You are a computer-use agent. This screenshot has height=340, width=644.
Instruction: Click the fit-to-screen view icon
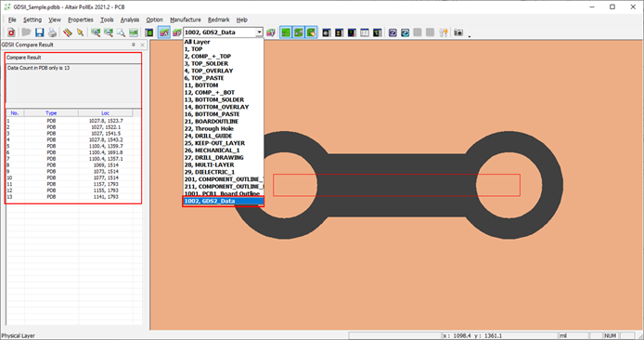pyautogui.click(x=134, y=33)
